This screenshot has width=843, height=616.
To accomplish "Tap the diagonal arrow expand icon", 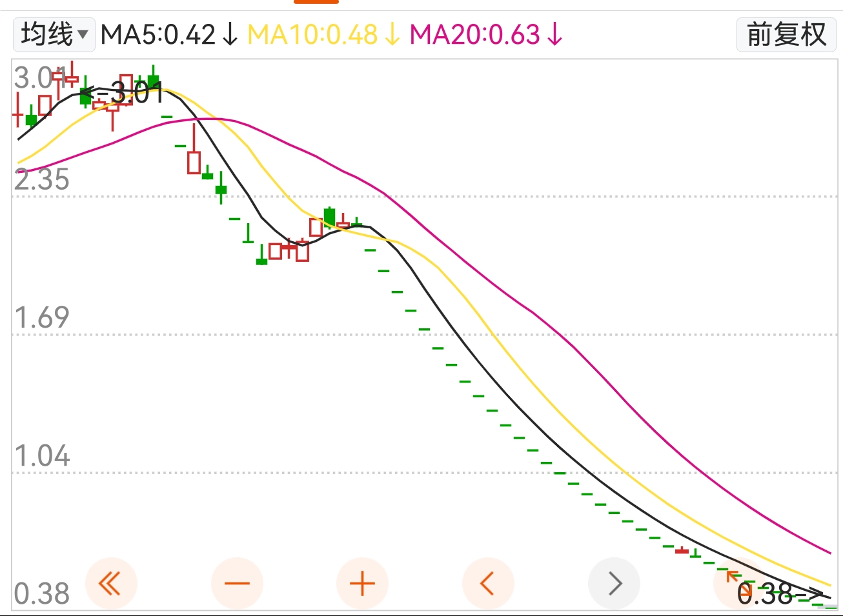I will [x=739, y=584].
